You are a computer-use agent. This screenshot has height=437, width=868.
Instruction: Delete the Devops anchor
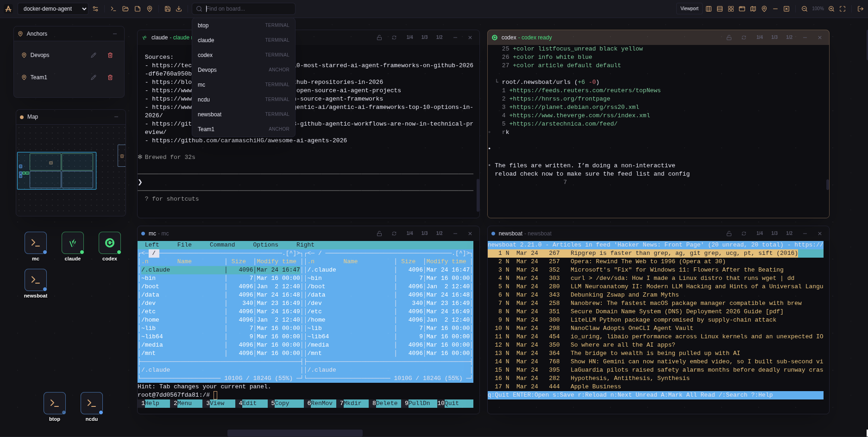click(x=110, y=55)
